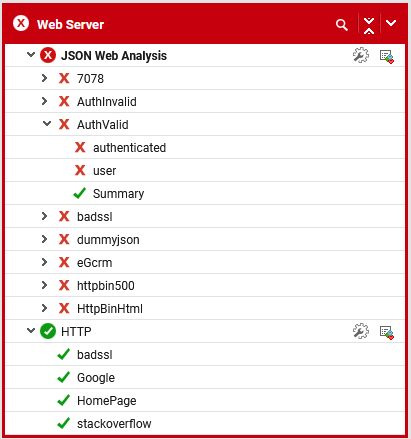Image resolution: width=411 pixels, height=439 pixels.
Task: Select the Google entry under HTTP
Action: pos(96,378)
